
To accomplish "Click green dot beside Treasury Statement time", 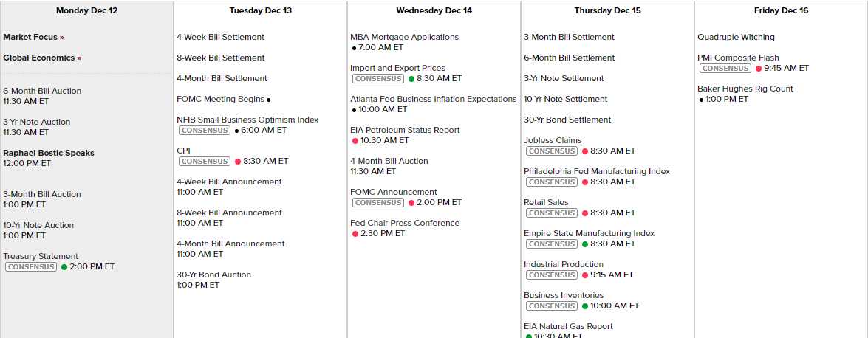I will click(x=64, y=267).
